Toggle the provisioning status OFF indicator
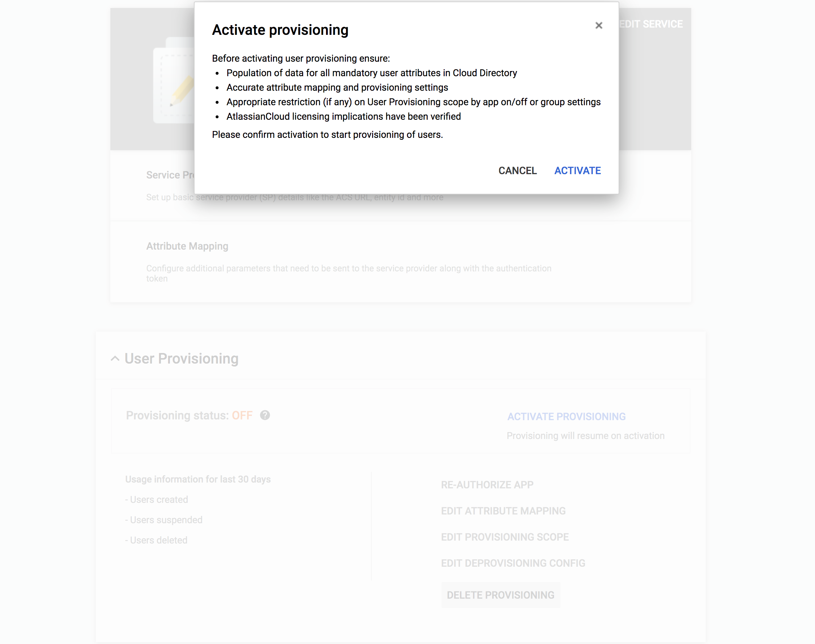This screenshot has width=815, height=644. pyautogui.click(x=241, y=415)
